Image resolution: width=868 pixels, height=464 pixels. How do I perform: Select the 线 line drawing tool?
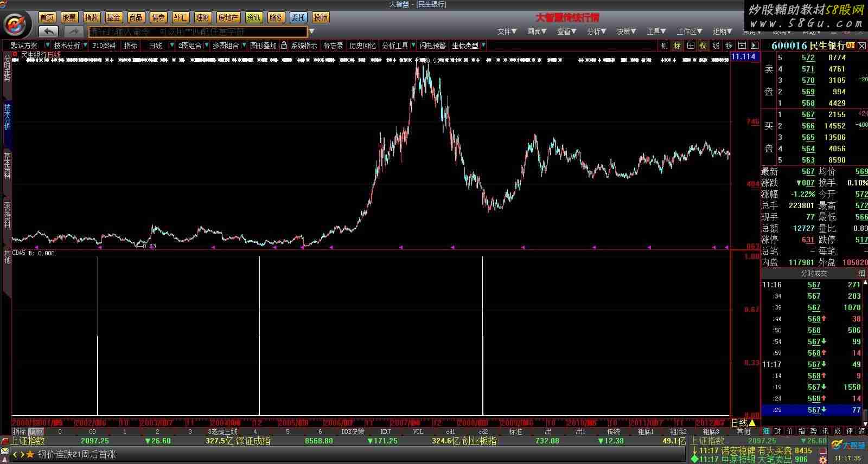pyautogui.click(x=716, y=46)
